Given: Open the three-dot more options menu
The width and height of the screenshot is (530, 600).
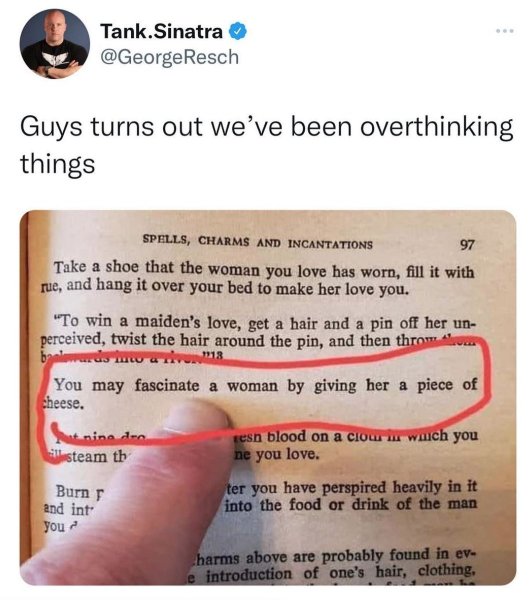Looking at the screenshot, I should tap(505, 31).
